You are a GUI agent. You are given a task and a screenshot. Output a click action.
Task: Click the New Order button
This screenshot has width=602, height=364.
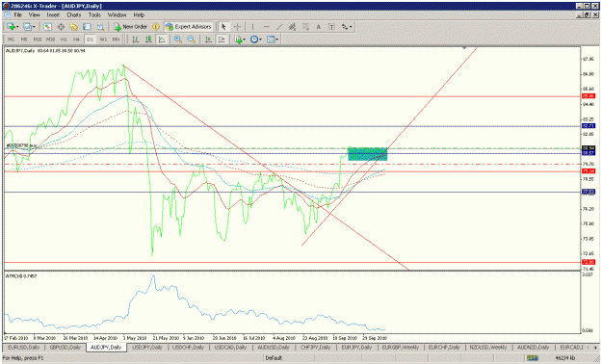(x=130, y=27)
